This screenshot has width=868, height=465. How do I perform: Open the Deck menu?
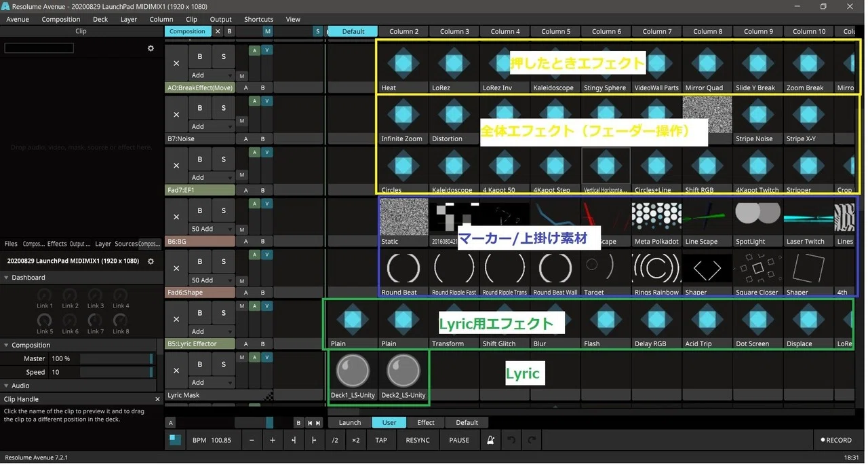point(100,19)
